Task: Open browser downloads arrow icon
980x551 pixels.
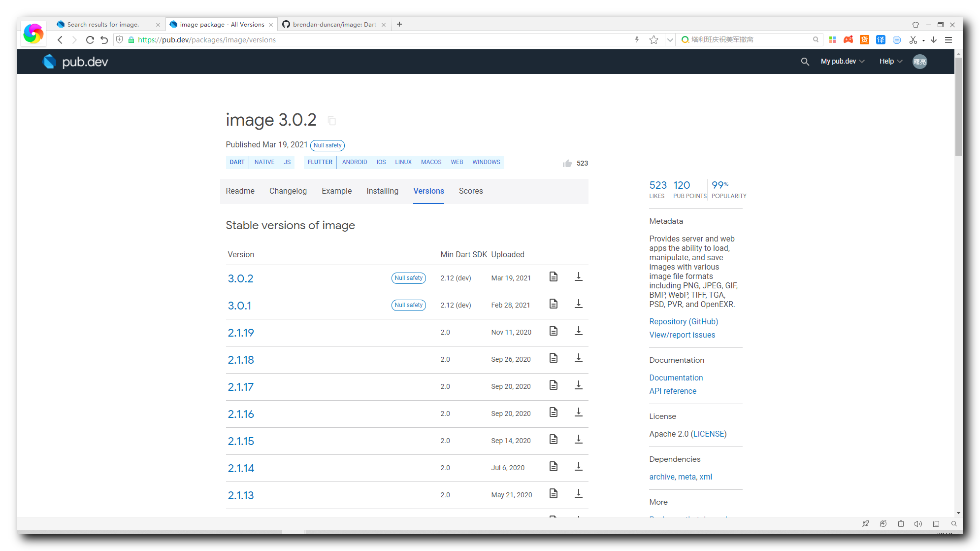Action: [934, 40]
